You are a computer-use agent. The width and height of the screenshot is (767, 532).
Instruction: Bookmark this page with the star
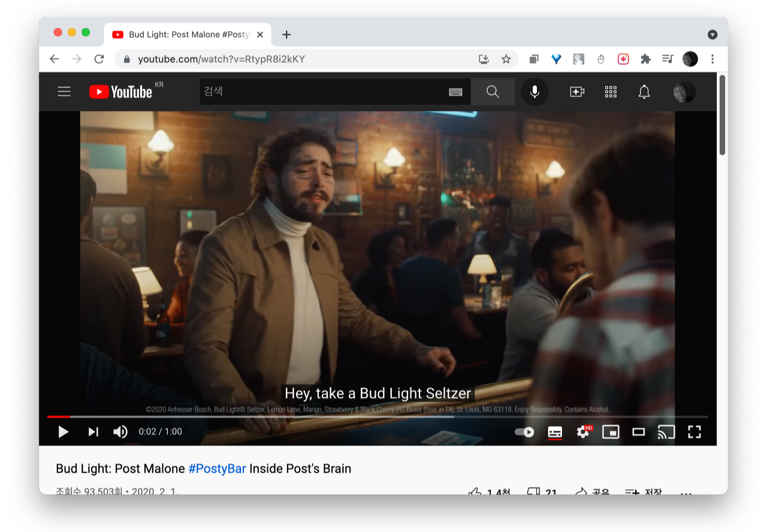tap(506, 59)
